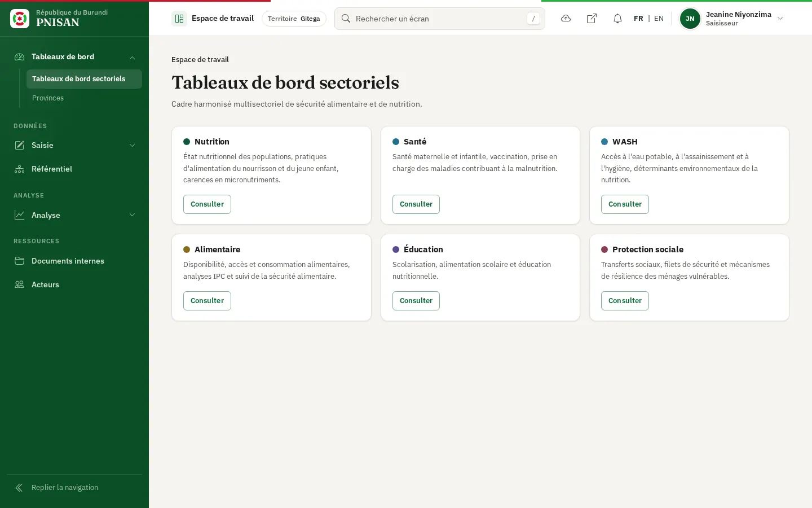Expand the Analyse menu chevron
The image size is (812, 508).
[133, 215]
